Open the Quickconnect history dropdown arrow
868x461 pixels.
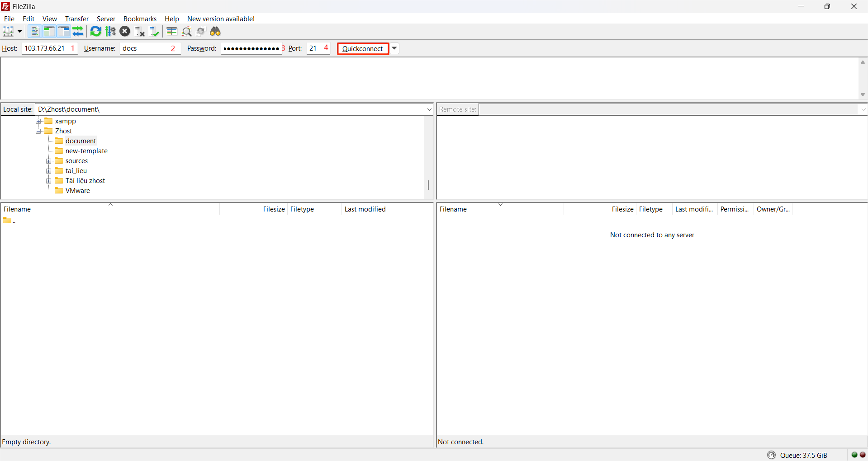click(x=394, y=48)
